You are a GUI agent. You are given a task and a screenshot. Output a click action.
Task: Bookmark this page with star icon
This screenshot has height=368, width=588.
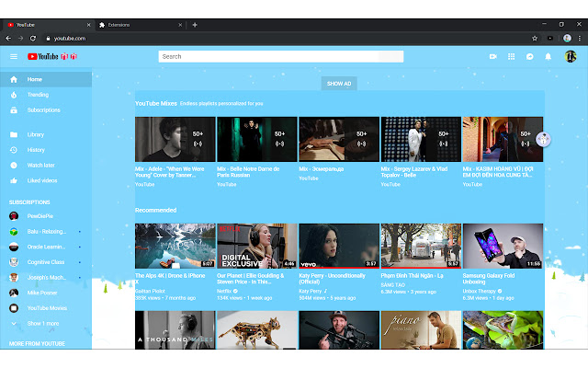(x=536, y=38)
